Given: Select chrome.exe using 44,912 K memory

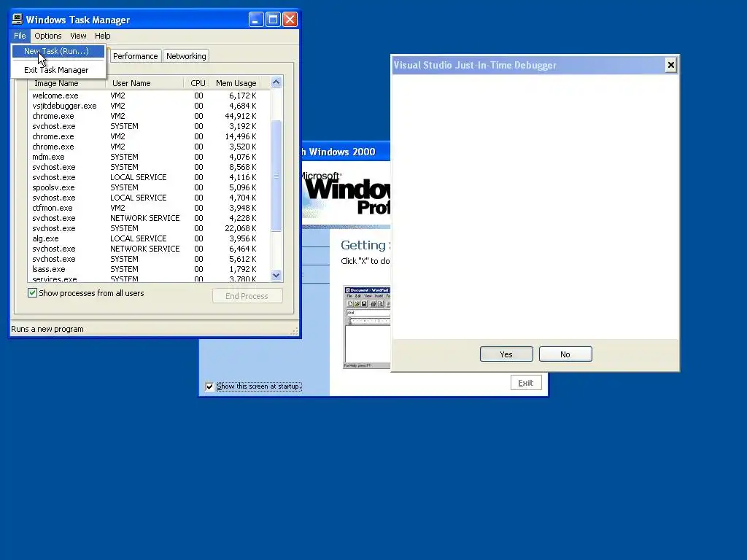Looking at the screenshot, I should point(145,116).
